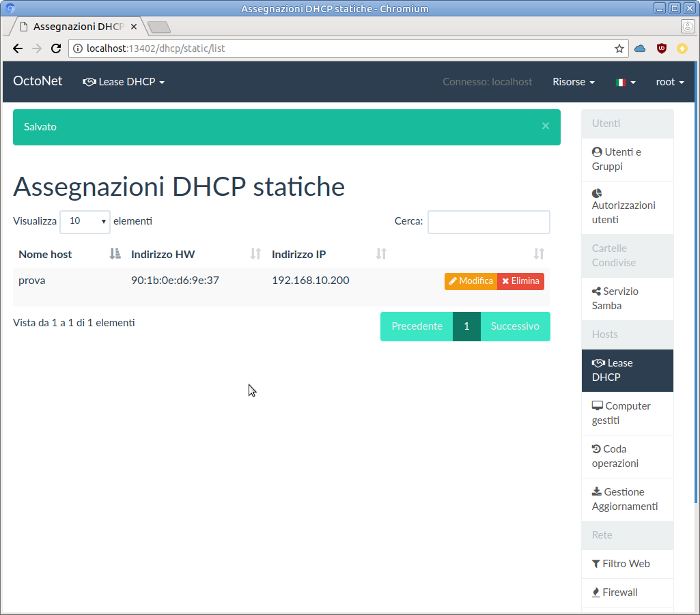
Task: Open Firewall in sidebar
Action: (627, 592)
